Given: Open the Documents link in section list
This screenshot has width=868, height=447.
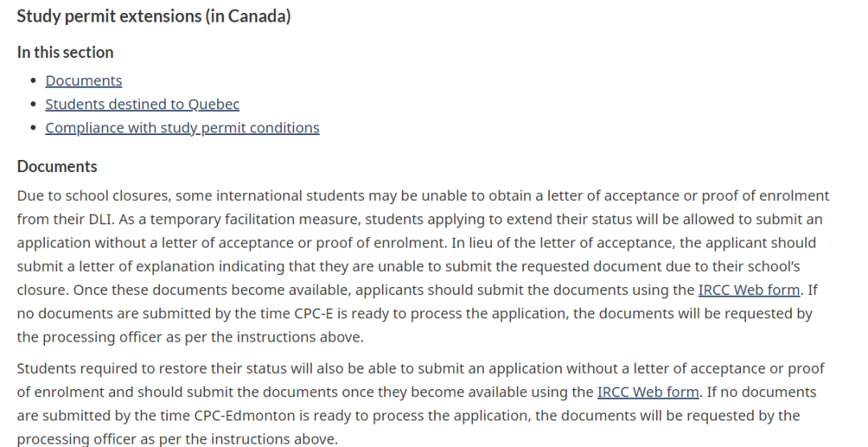Looking at the screenshot, I should (x=84, y=80).
